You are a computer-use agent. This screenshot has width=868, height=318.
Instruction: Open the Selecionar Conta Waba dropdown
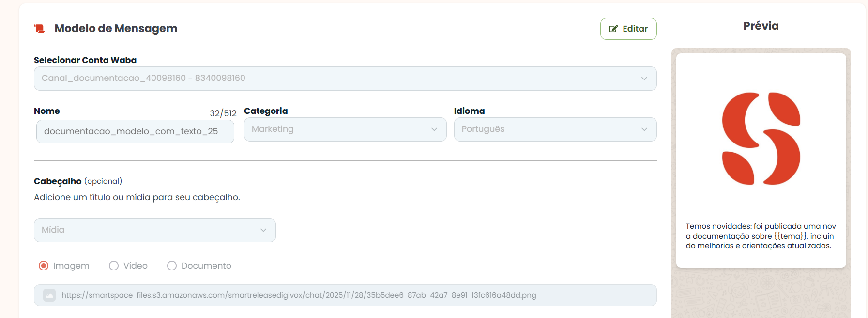[x=345, y=79]
